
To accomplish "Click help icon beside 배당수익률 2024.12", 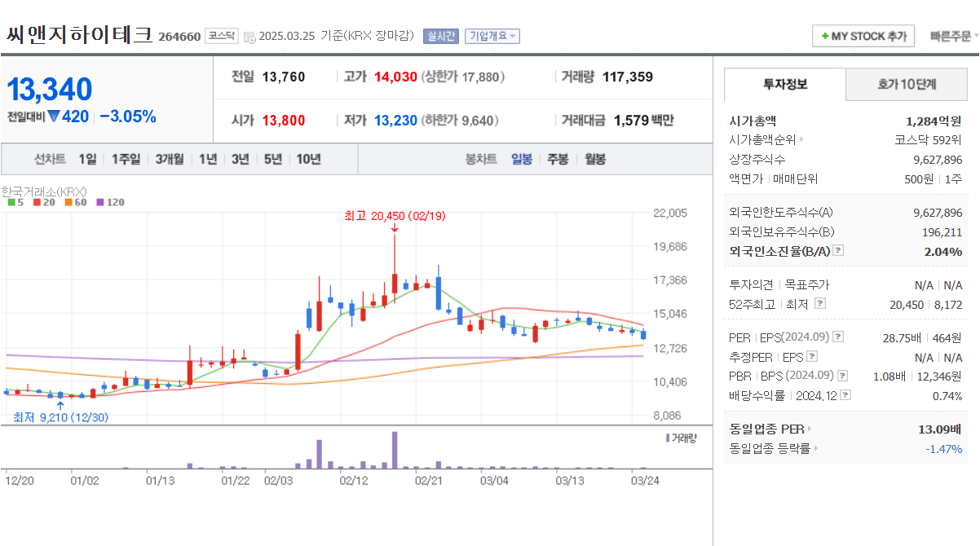I will tap(845, 395).
